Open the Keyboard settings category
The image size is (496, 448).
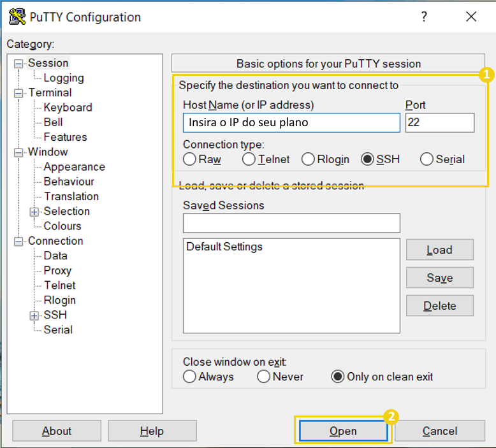[68, 108]
